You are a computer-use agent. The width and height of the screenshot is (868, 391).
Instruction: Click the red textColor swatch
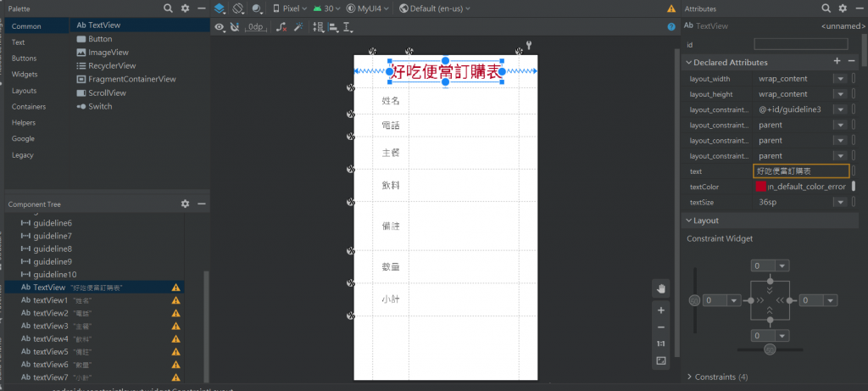pyautogui.click(x=760, y=187)
